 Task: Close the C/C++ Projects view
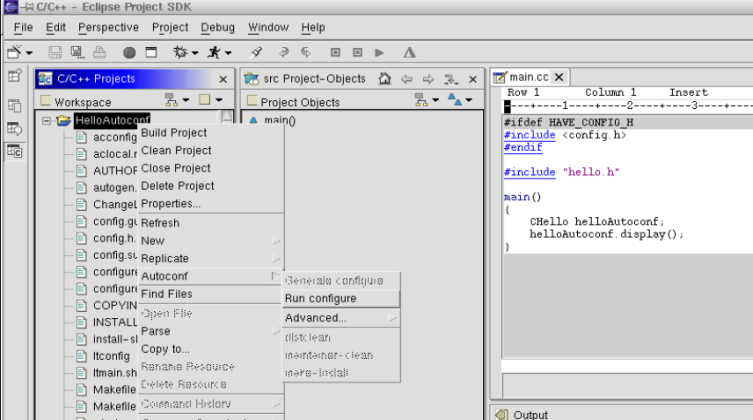pyautogui.click(x=222, y=79)
